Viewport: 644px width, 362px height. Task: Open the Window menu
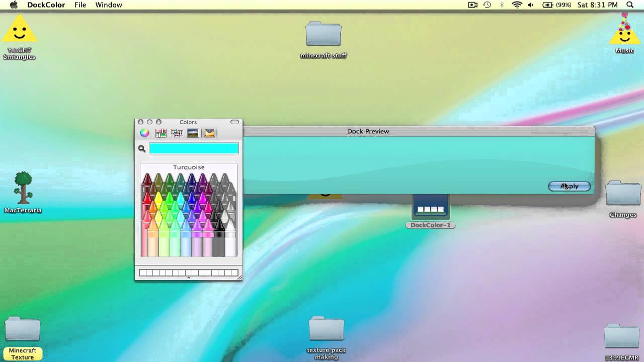click(x=109, y=5)
